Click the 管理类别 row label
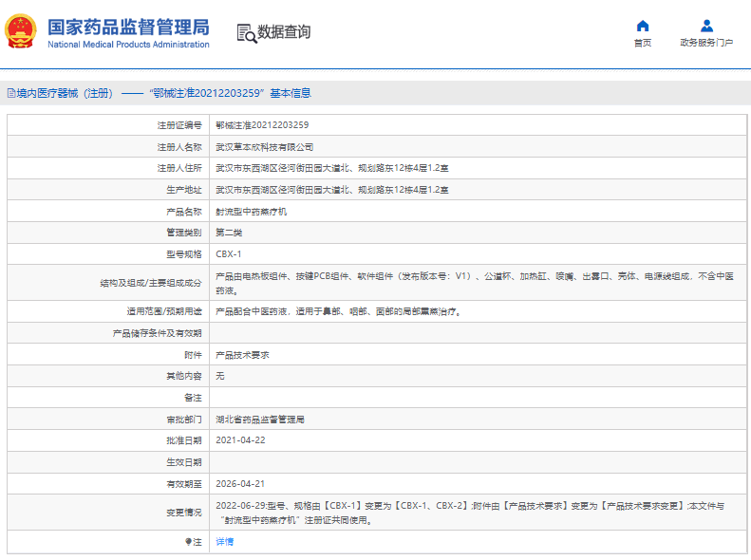751x560 pixels. tap(184, 233)
